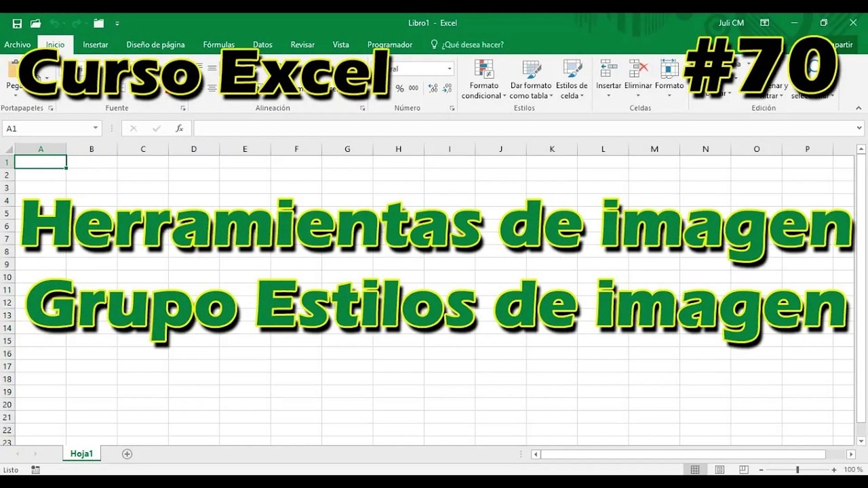This screenshot has height=488, width=868.
Task: Select column header K
Action: pyautogui.click(x=552, y=149)
